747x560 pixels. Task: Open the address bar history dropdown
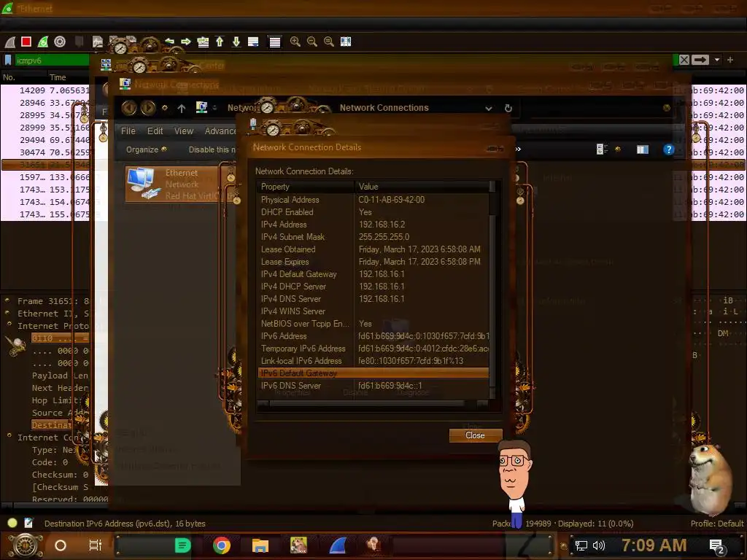488,109
